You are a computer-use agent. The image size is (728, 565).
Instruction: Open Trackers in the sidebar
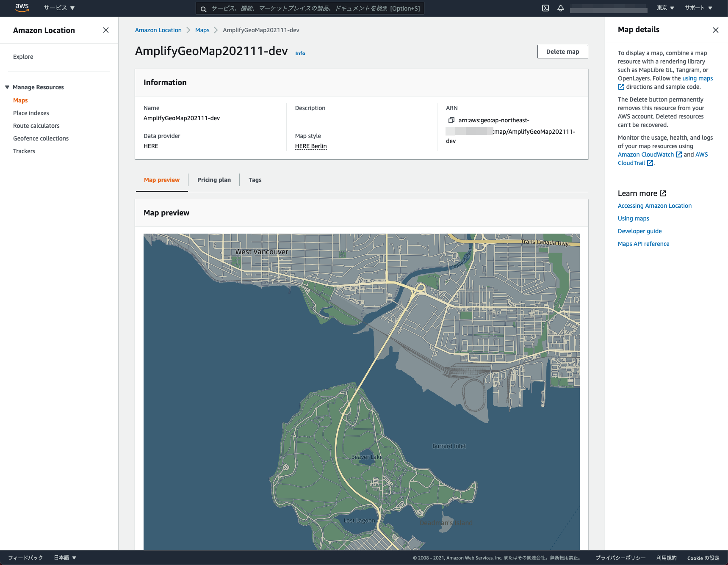[x=24, y=151]
